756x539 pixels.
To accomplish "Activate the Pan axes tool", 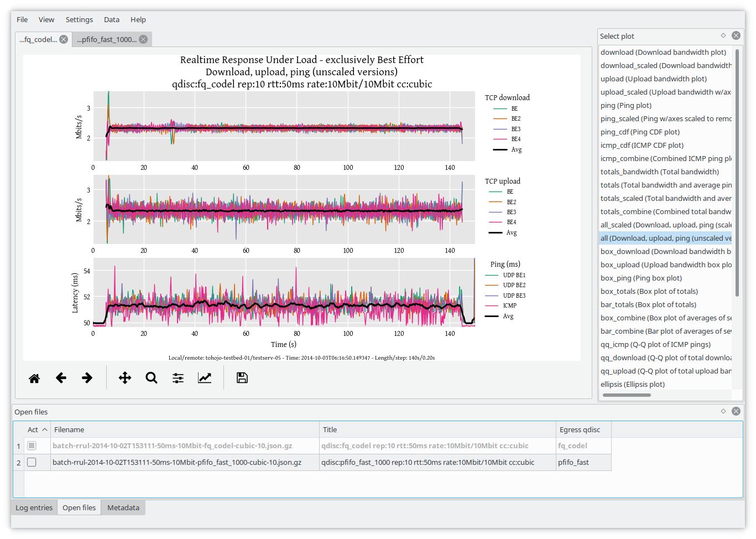I will click(x=125, y=378).
